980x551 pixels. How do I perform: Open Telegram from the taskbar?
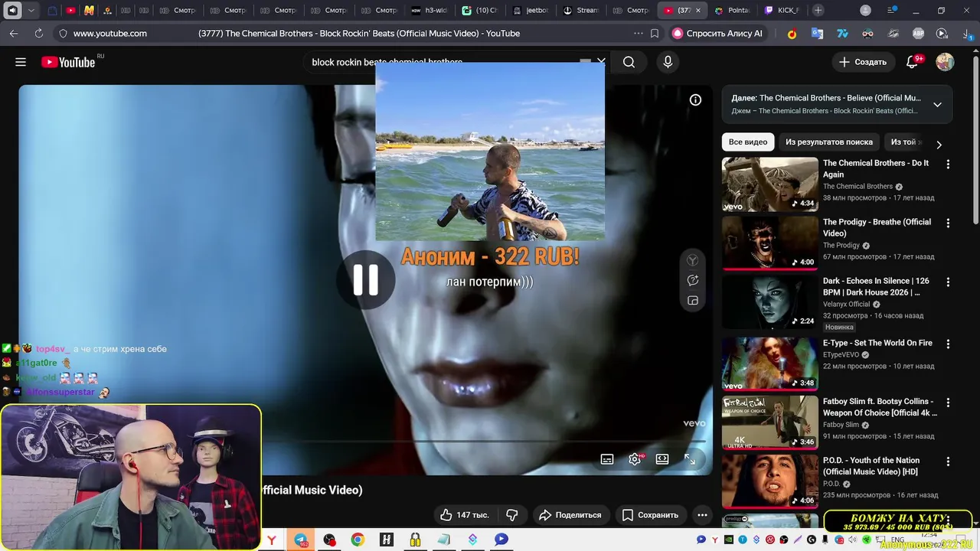301,540
